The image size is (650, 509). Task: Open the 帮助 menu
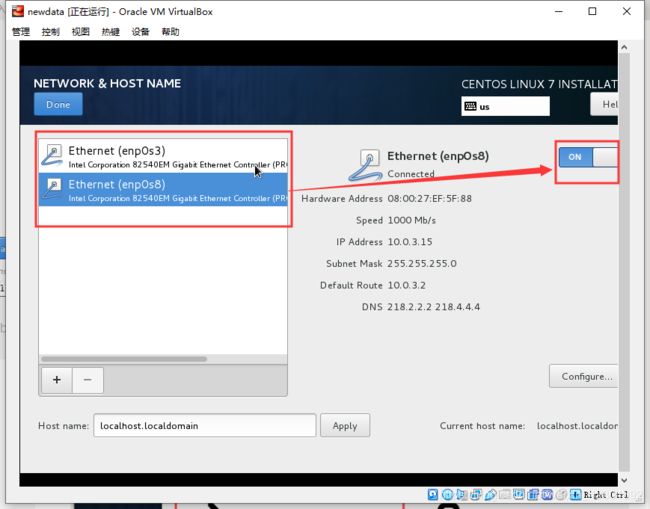tap(170, 32)
